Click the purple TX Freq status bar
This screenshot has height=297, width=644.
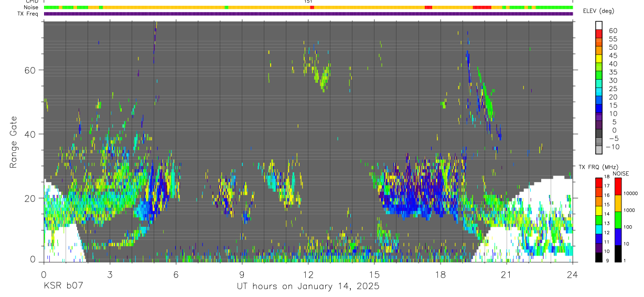tap(308, 14)
